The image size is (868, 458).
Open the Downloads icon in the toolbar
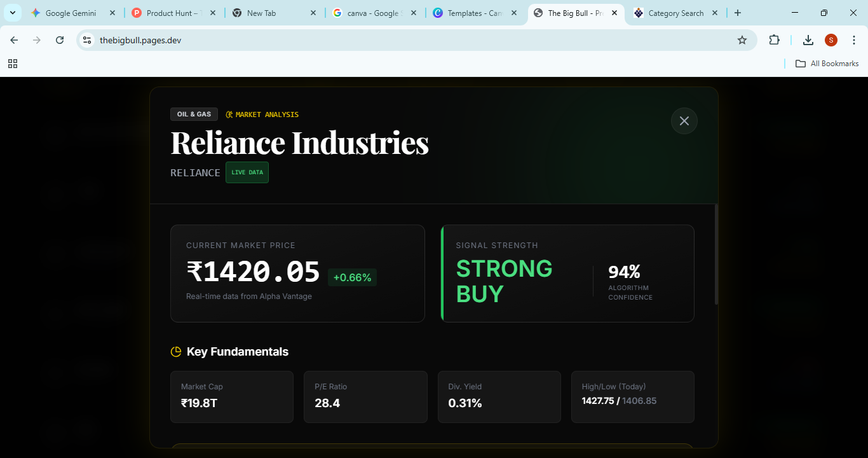pyautogui.click(x=808, y=39)
